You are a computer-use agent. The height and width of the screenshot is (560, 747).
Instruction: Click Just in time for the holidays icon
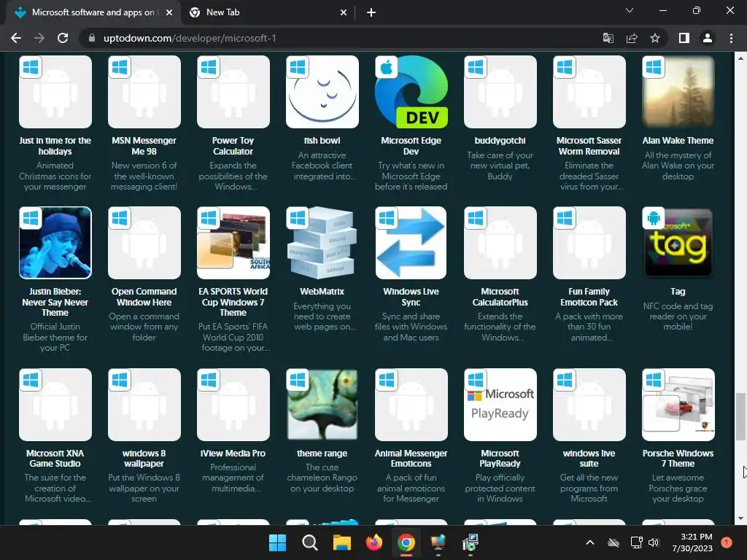[55, 92]
